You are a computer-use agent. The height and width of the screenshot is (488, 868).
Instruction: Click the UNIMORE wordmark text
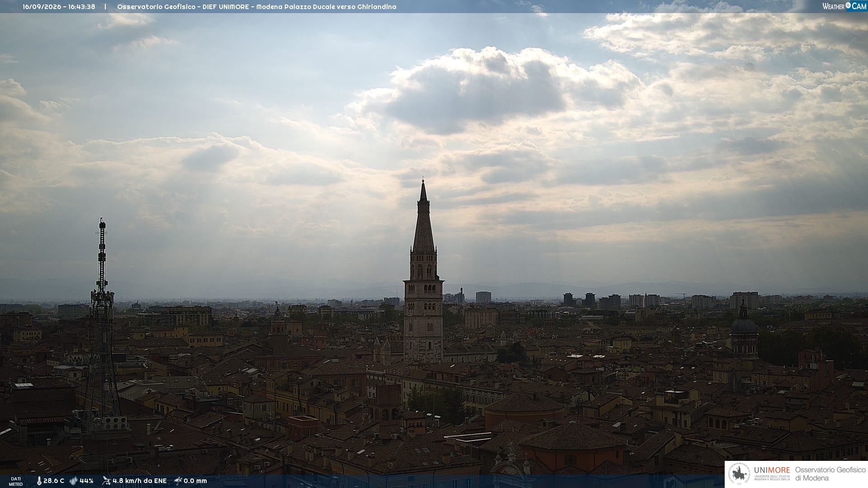tap(772, 470)
